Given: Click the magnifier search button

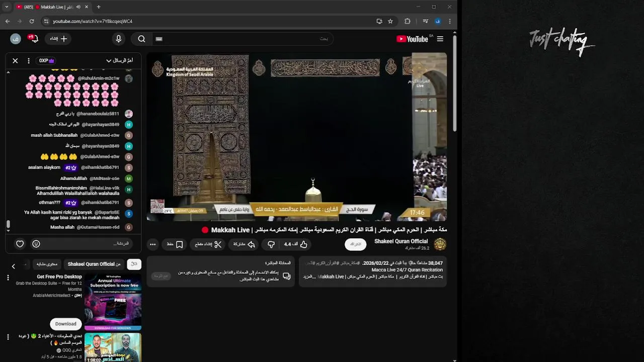Looking at the screenshot, I should coord(142,39).
